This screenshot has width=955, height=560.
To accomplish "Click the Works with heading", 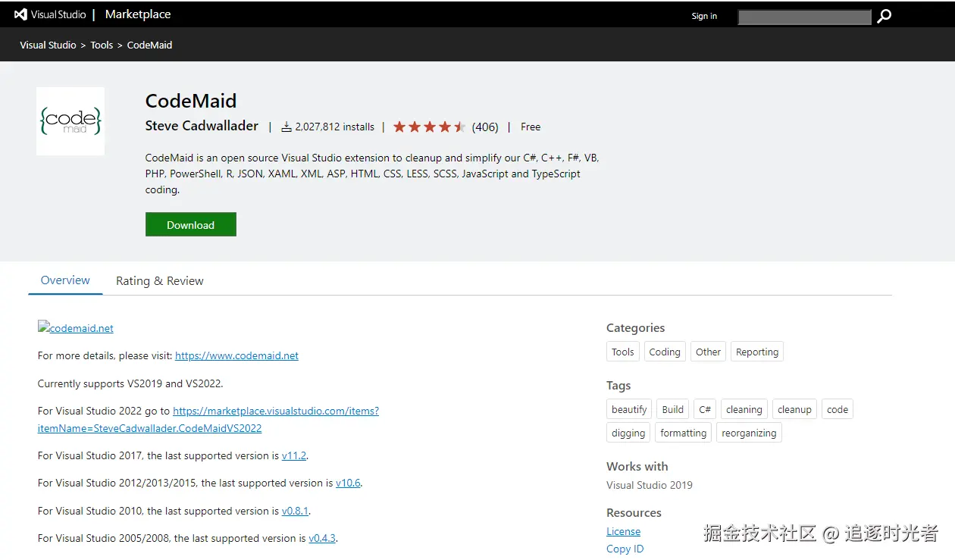I will pyautogui.click(x=637, y=466).
